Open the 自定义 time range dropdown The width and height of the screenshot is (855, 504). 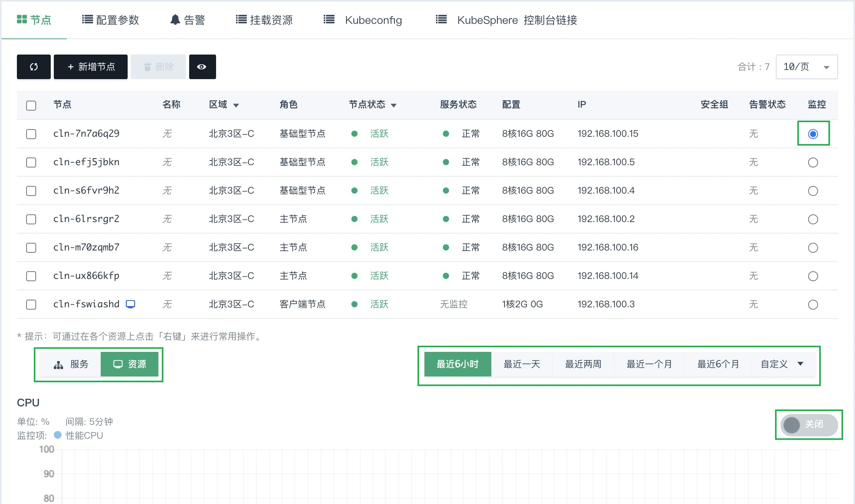(783, 364)
